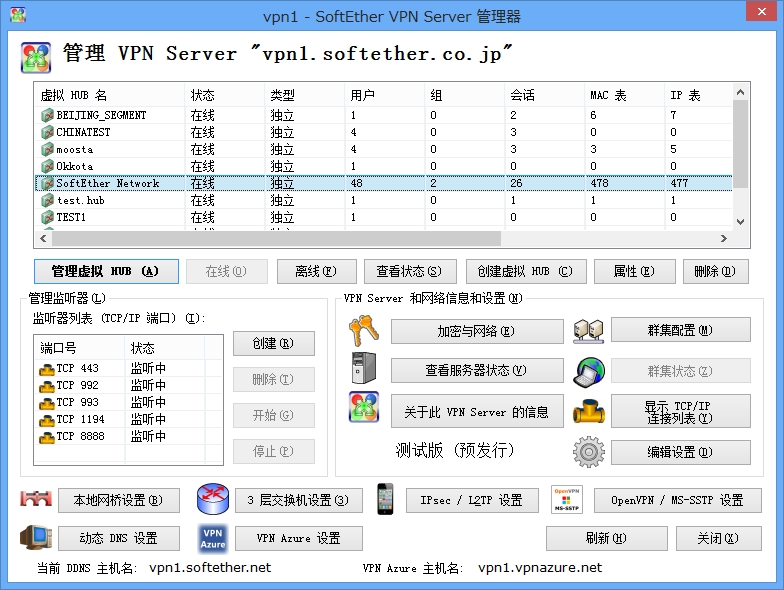Image resolution: width=784 pixels, height=590 pixels.
Task: Click the iPhone icon beside IPsec / L2TP
Action: click(385, 499)
